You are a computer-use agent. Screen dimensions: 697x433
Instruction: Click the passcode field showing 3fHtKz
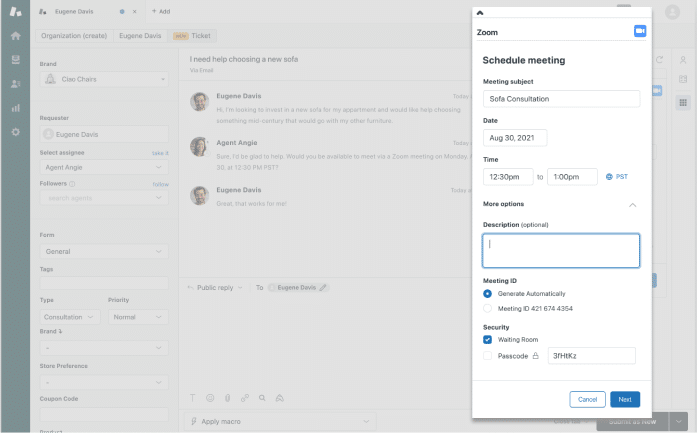591,356
